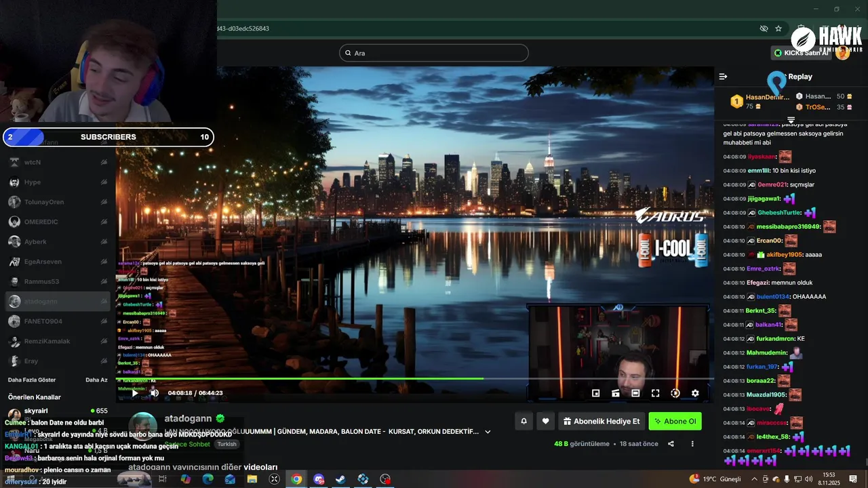Seek using the video progress bar
The width and height of the screenshot is (868, 488).
[x=415, y=378]
